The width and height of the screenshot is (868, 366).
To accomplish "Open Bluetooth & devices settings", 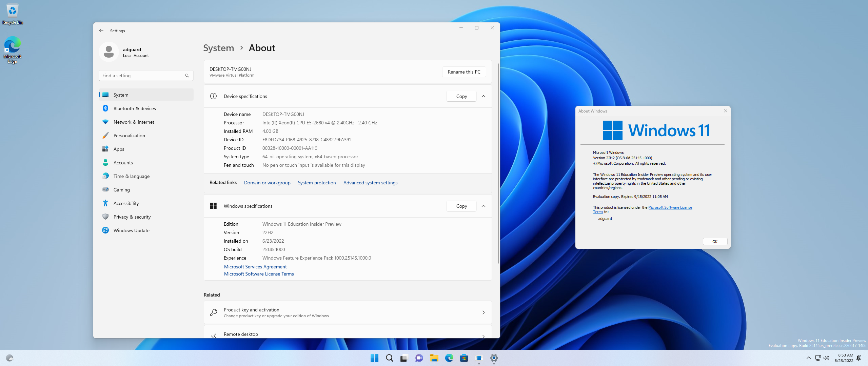I will click(x=146, y=108).
